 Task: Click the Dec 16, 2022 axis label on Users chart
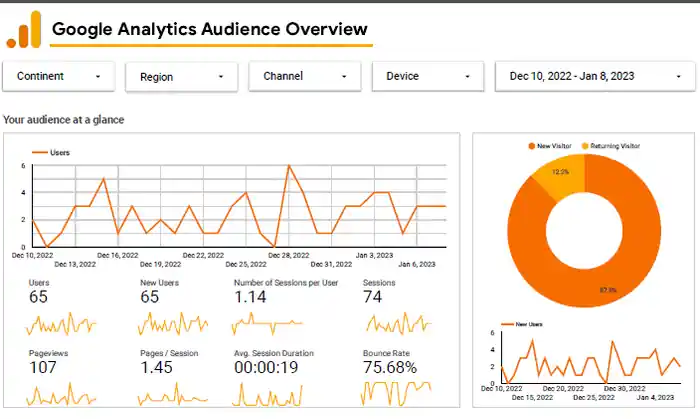(118, 255)
